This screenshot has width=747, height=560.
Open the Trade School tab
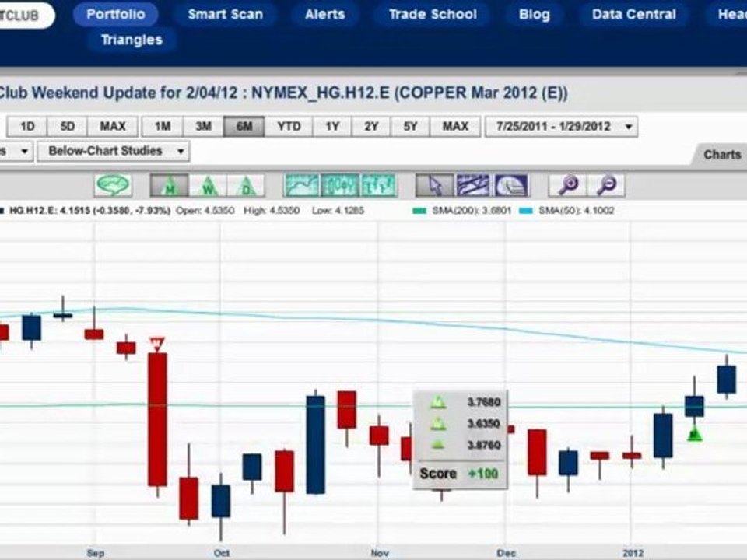tap(433, 14)
